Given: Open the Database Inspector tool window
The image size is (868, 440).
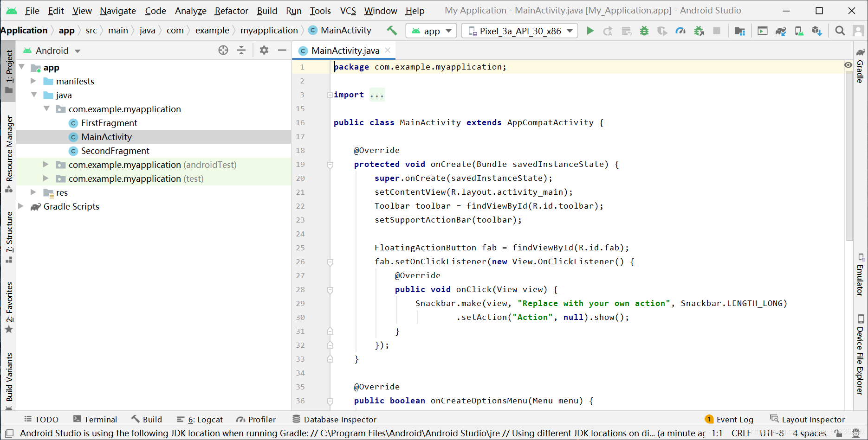Looking at the screenshot, I should pos(334,419).
